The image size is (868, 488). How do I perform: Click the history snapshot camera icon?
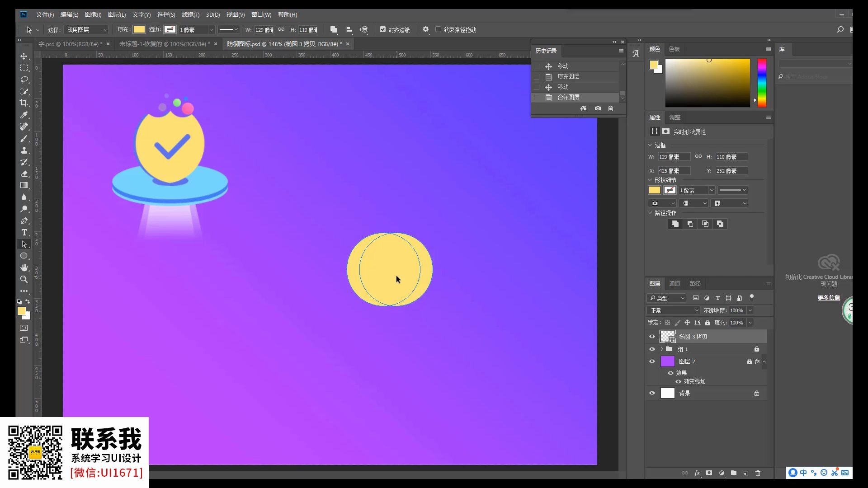point(598,108)
